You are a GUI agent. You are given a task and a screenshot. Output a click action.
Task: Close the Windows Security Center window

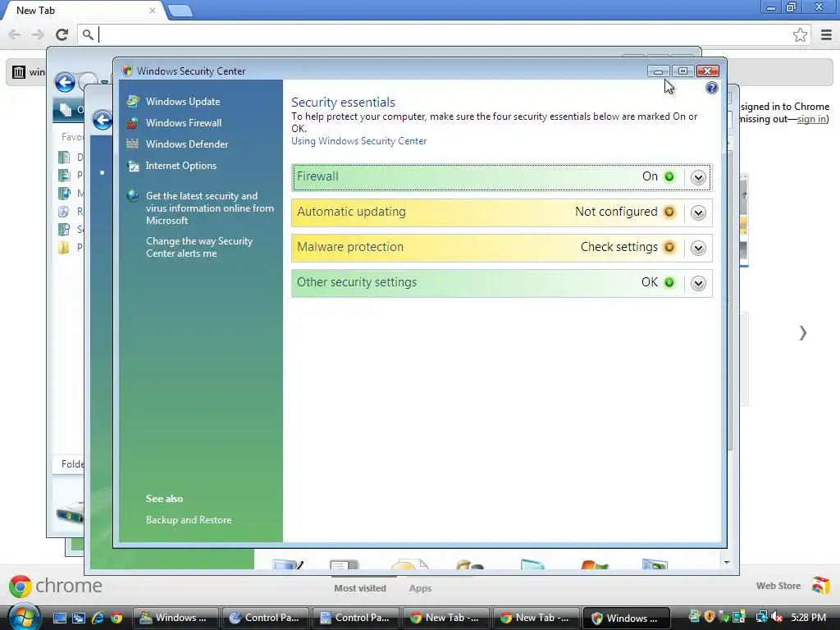[708, 71]
